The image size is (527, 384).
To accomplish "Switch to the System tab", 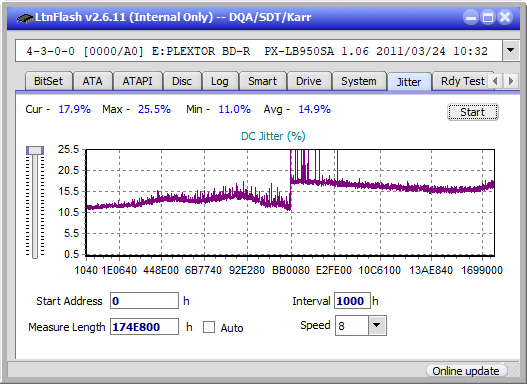I will [x=359, y=81].
